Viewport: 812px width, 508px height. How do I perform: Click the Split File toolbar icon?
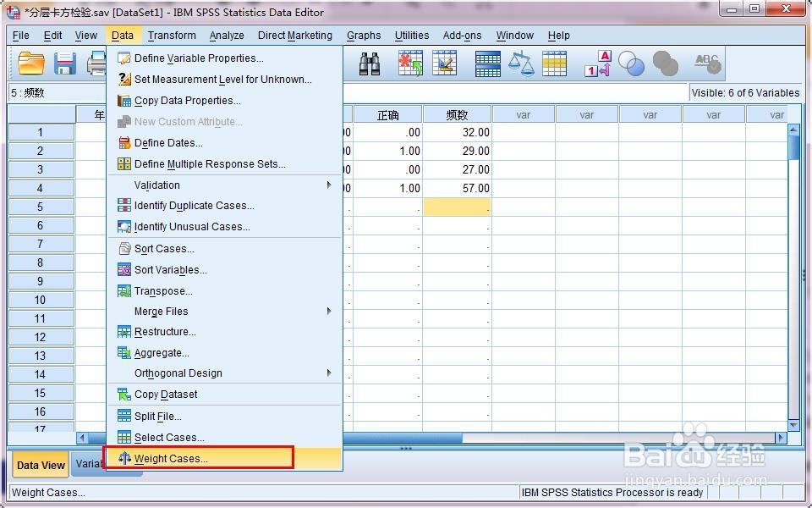coord(488,64)
